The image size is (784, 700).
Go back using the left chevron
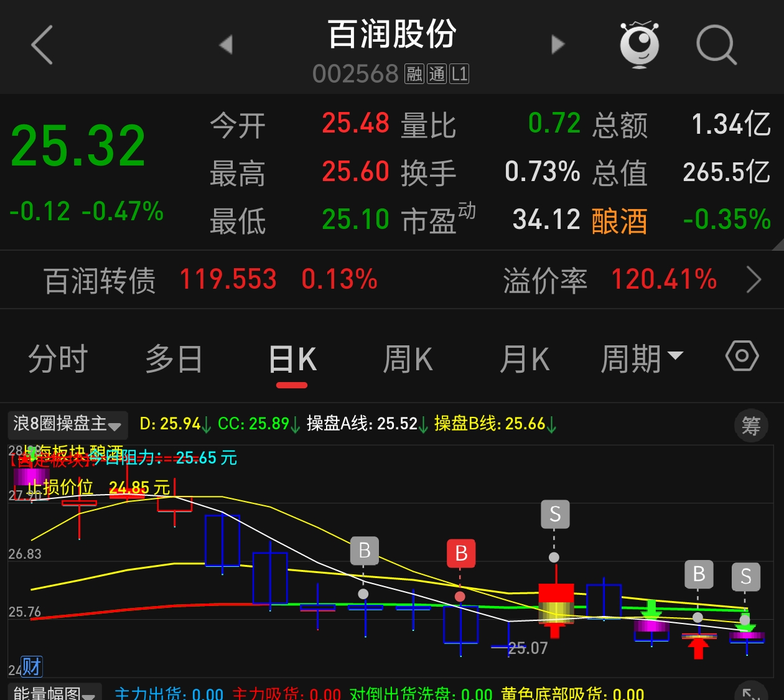point(42,45)
